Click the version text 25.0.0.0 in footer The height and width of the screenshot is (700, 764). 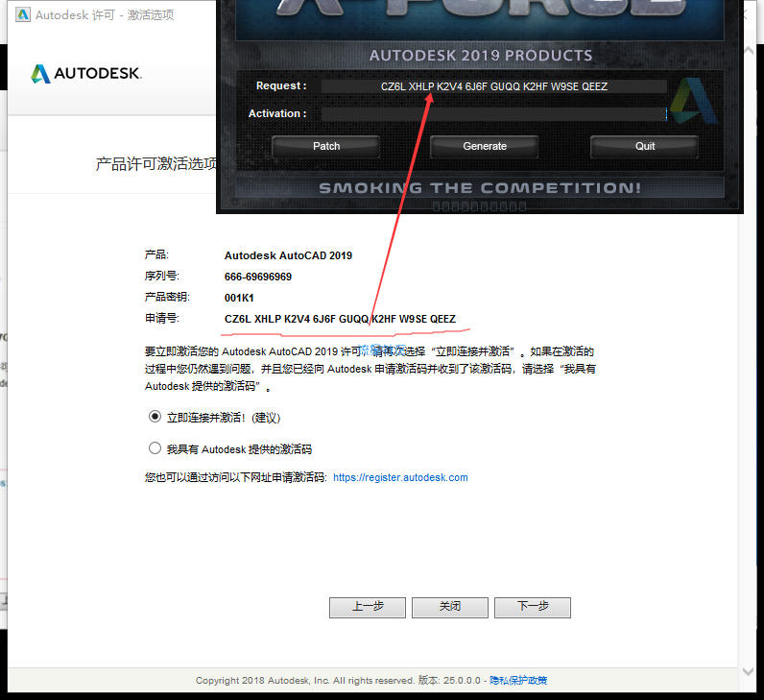(462, 680)
